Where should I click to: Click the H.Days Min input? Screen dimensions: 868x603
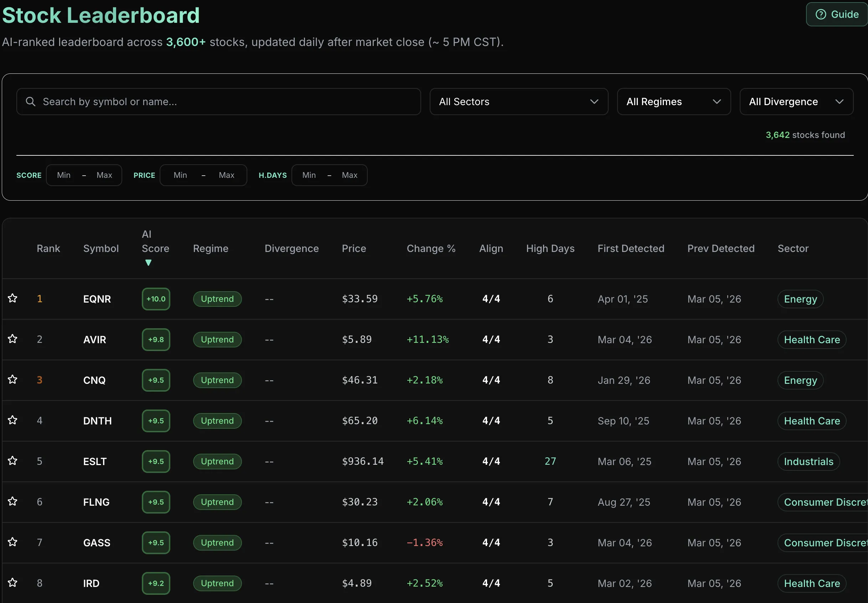click(x=309, y=175)
